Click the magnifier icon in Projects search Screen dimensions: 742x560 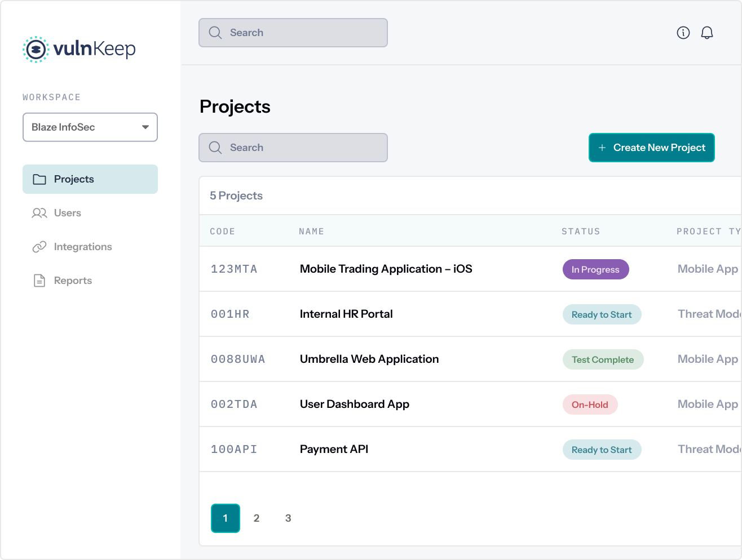(x=215, y=148)
